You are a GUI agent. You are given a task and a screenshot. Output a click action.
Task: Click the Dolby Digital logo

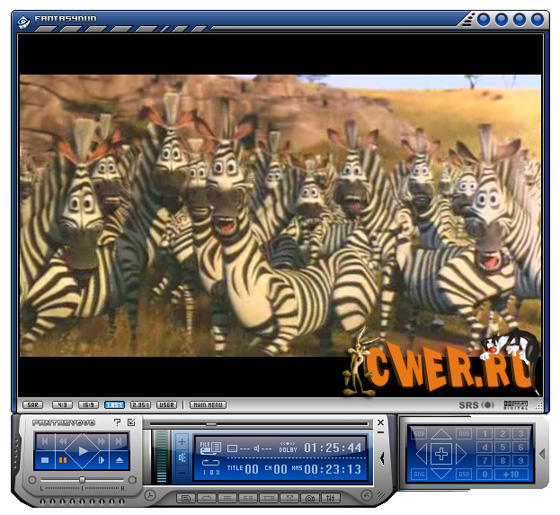(515, 405)
